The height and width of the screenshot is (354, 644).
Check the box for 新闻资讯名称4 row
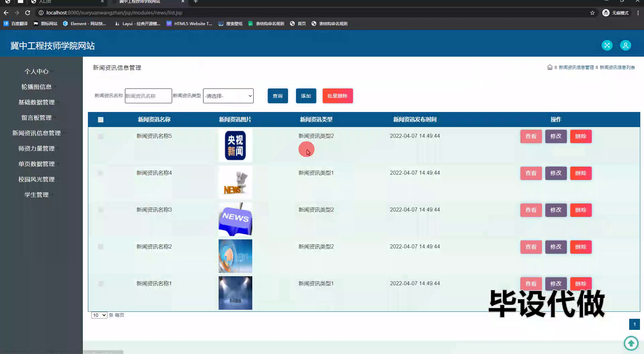coord(101,173)
